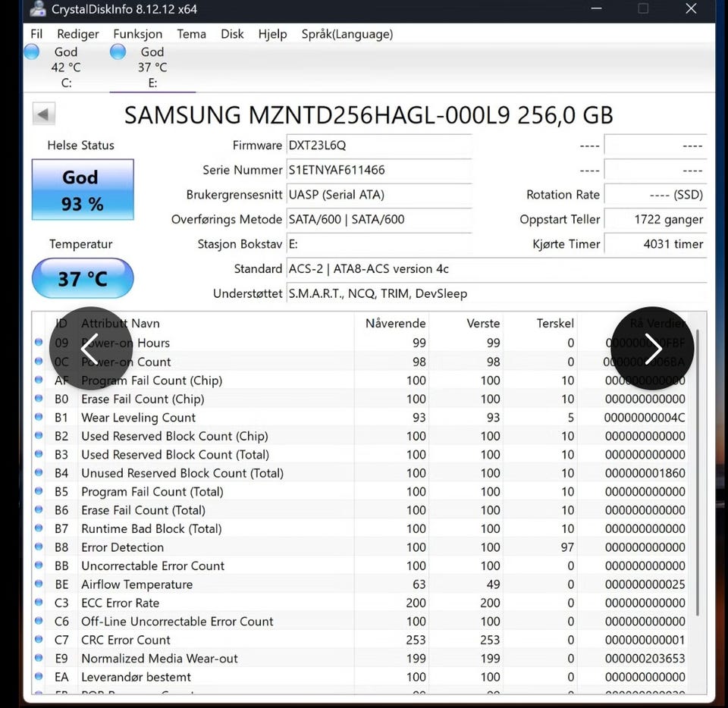This screenshot has height=708, width=728.
Task: Click the SATA/600 | SATA/600 transfer mode field
Action: click(379, 219)
